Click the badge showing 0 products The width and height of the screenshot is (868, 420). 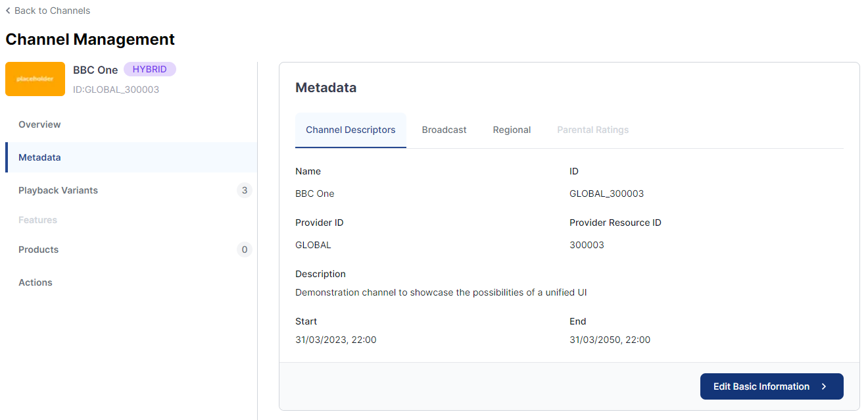[x=244, y=249]
